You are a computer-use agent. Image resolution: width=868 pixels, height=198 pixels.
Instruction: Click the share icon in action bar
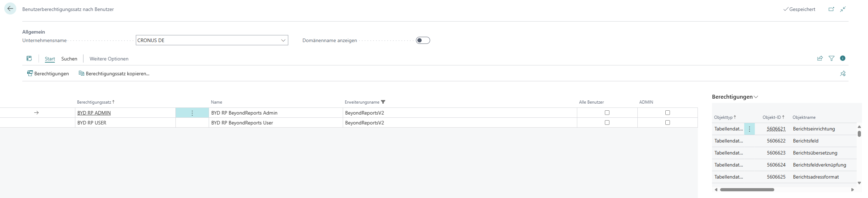tap(820, 58)
